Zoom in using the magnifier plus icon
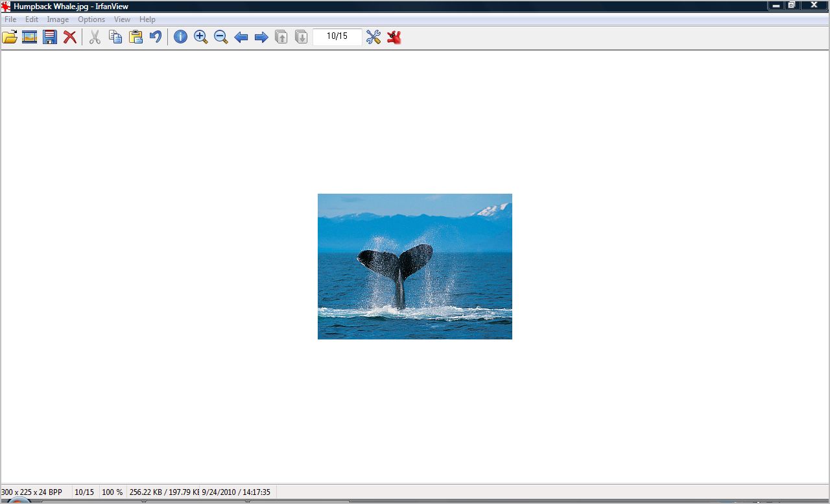Image resolution: width=830 pixels, height=504 pixels. (201, 37)
